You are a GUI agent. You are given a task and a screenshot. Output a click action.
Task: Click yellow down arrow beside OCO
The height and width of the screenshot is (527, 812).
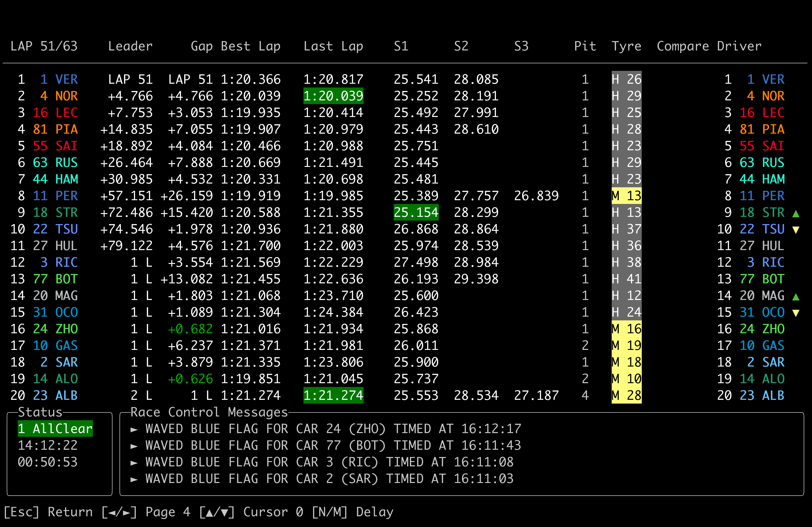796,313
